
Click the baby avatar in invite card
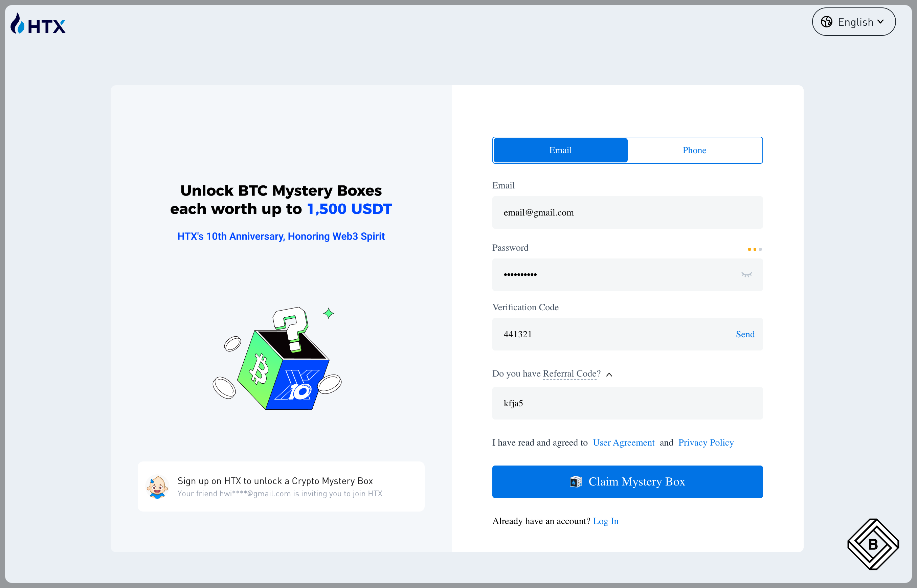pos(157,487)
